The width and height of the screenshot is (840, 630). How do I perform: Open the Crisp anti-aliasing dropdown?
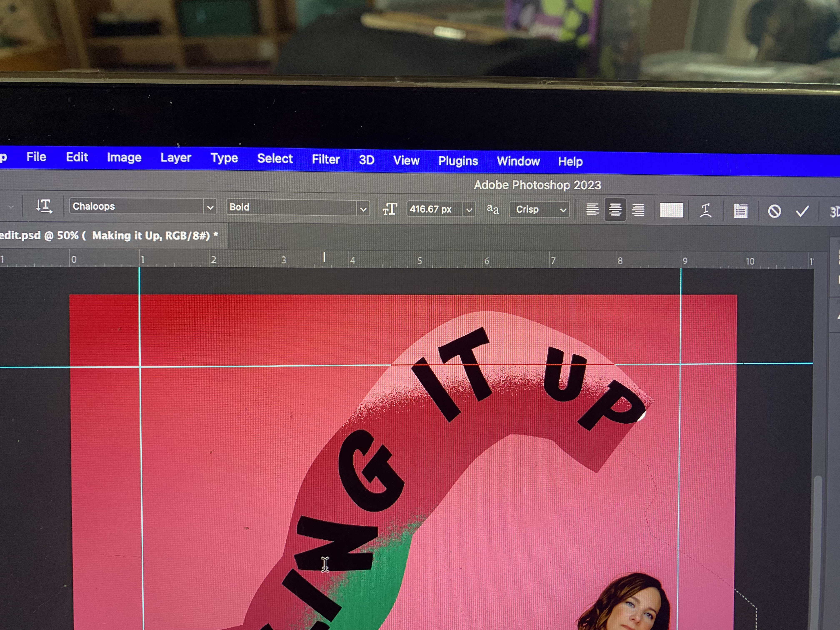coord(563,210)
